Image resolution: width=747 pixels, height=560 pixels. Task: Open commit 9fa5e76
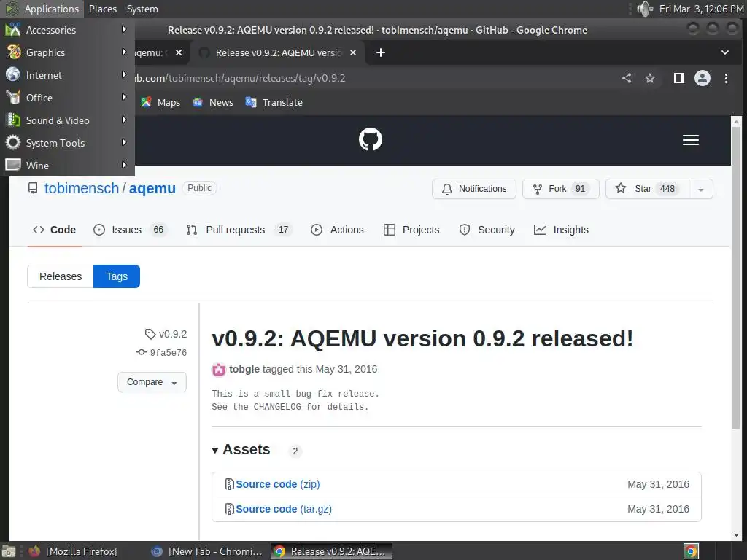click(x=161, y=352)
